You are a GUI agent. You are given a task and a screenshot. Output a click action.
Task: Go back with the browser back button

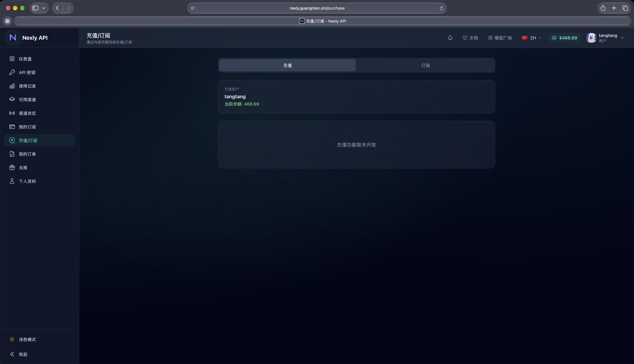[x=57, y=8]
